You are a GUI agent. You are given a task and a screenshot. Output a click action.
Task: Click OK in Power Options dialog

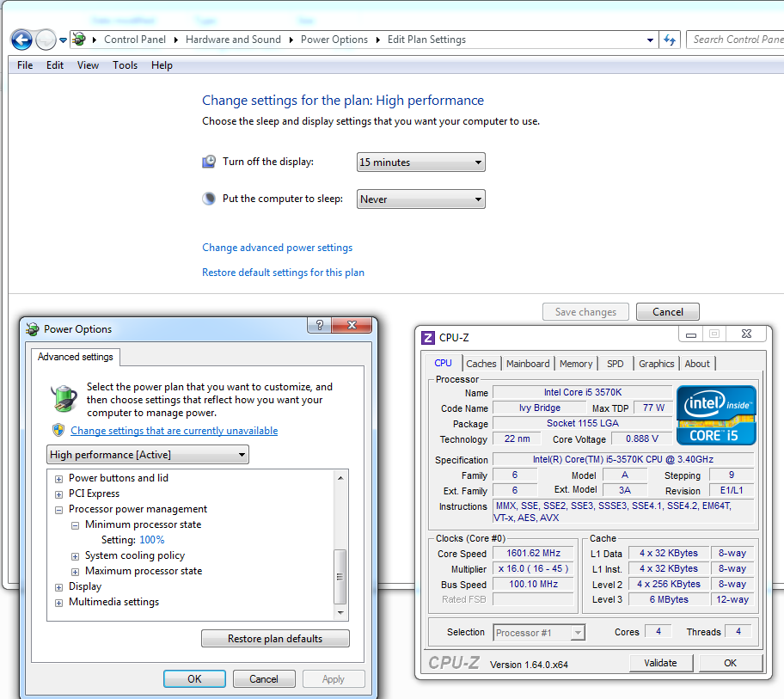(194, 679)
